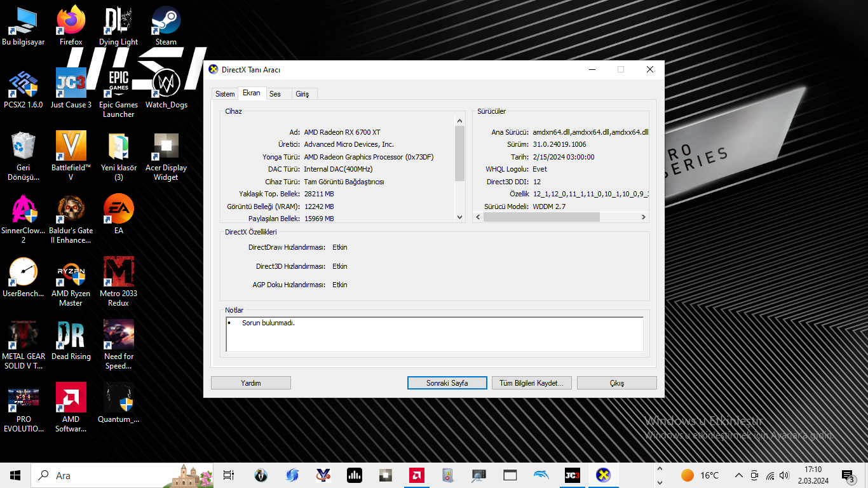This screenshot has width=868, height=488.
Task: Open the AMD Software taskbar icon
Action: [x=416, y=475]
